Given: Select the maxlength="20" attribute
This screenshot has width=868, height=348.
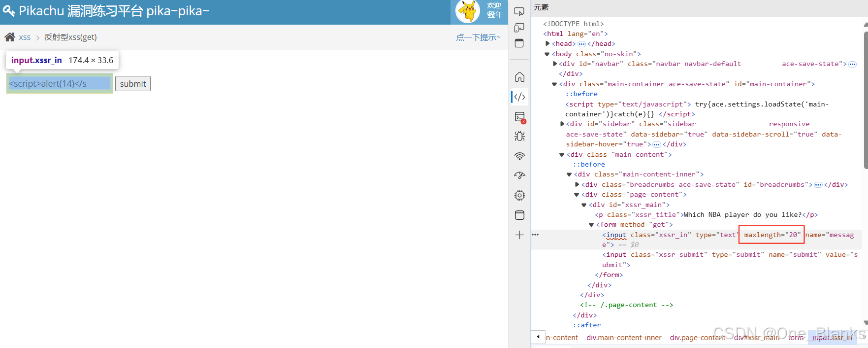Looking at the screenshot, I should pos(772,235).
